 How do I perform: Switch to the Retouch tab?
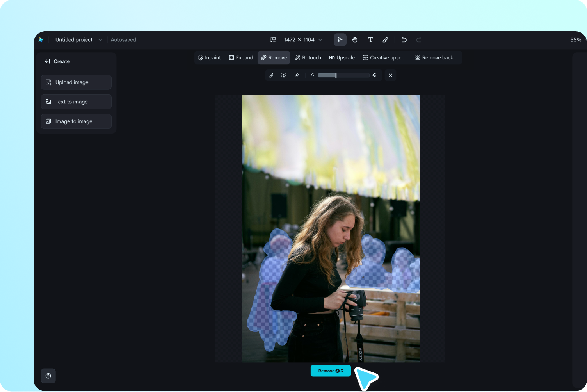point(308,58)
